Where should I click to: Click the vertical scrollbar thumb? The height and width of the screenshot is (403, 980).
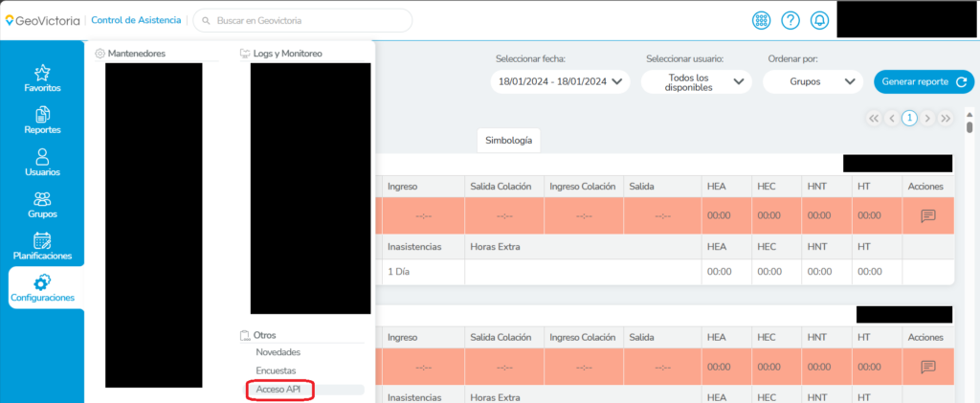coord(969,127)
